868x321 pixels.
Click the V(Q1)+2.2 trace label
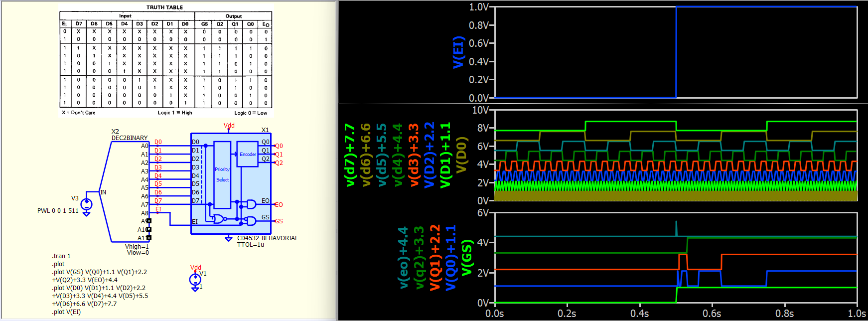coord(435,258)
